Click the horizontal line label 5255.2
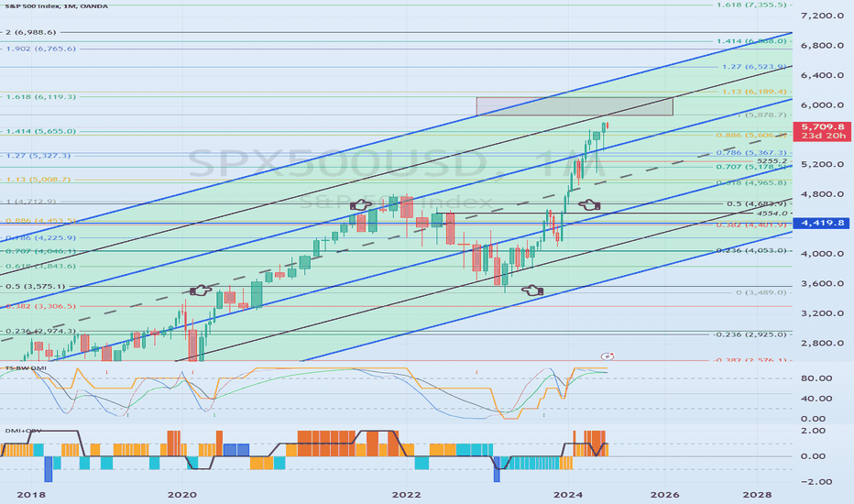Viewport: 854px width, 504px height. point(772,160)
